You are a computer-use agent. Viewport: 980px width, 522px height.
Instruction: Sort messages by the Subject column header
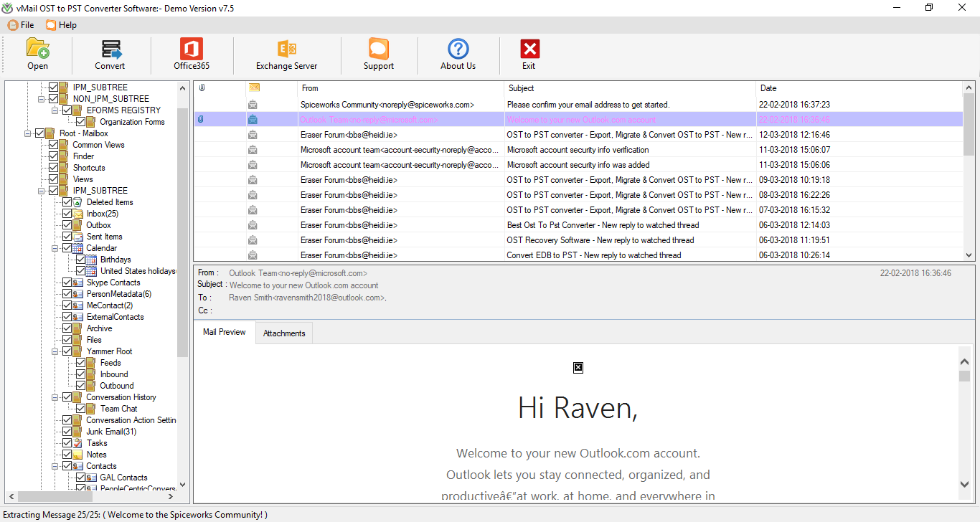pyautogui.click(x=630, y=88)
